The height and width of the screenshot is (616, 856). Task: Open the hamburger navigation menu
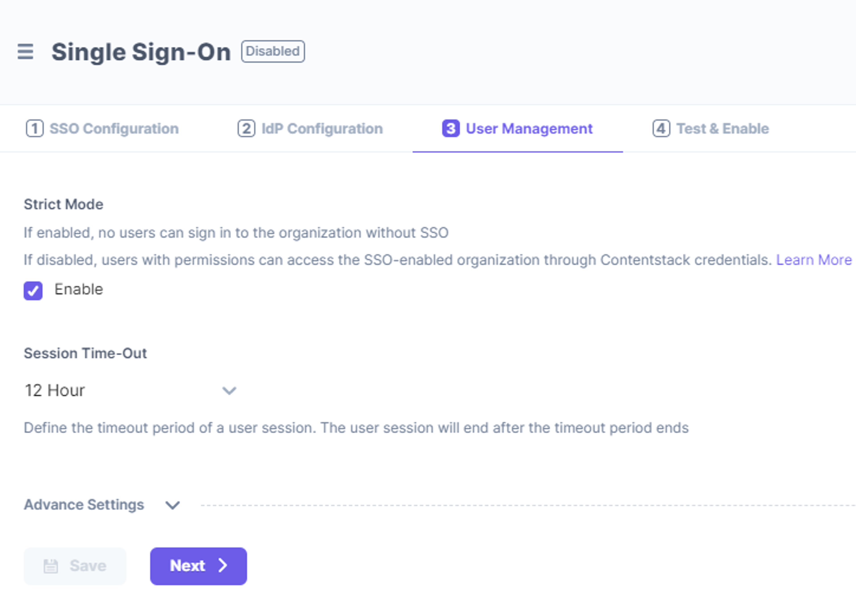[25, 52]
